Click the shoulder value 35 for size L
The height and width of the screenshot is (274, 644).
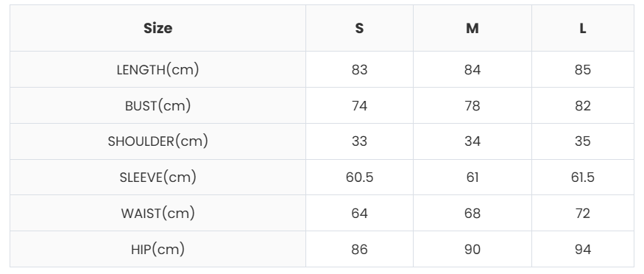(x=583, y=141)
